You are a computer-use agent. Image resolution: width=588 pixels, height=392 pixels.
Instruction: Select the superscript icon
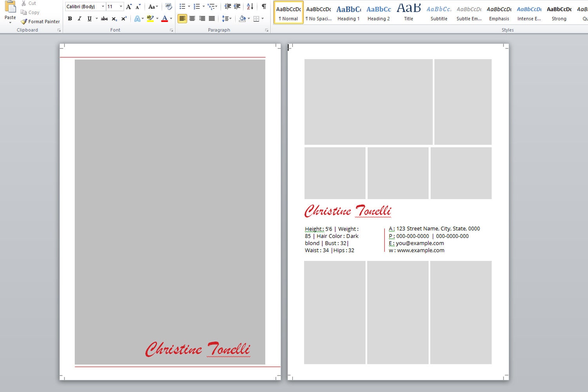tap(124, 18)
